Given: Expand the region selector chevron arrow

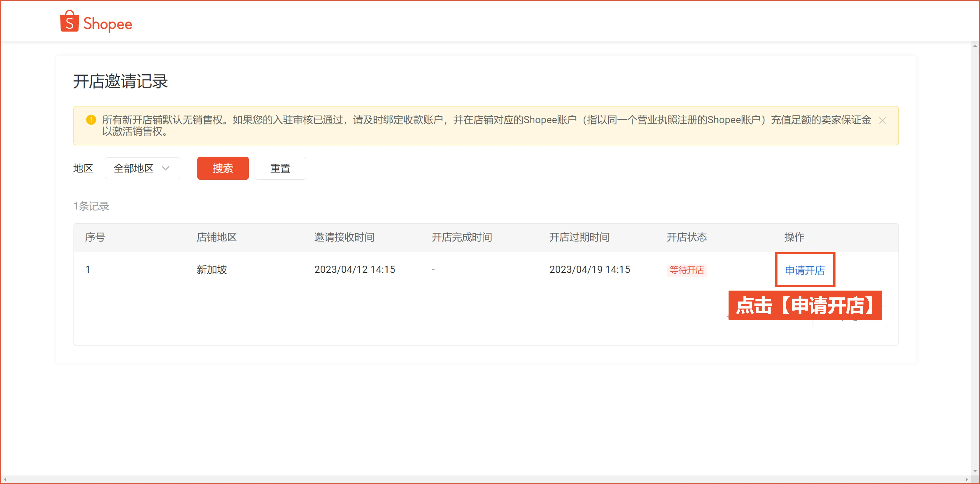Looking at the screenshot, I should (x=166, y=168).
